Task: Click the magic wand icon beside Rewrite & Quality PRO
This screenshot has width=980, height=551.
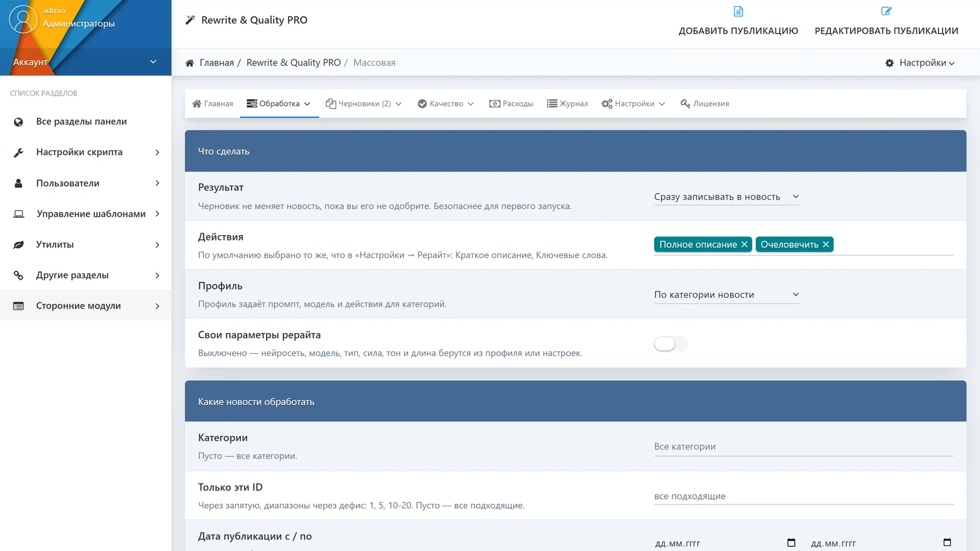Action: 190,20
